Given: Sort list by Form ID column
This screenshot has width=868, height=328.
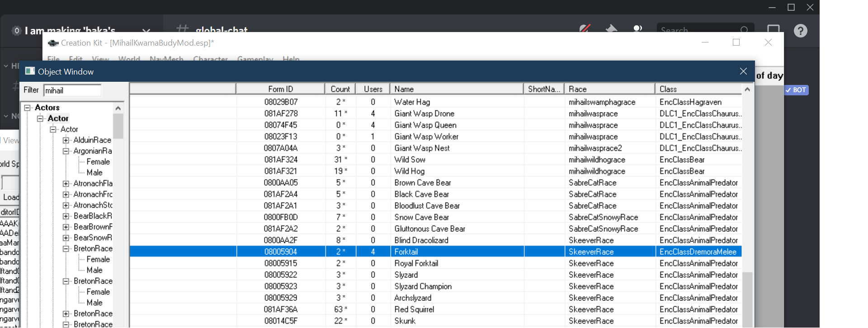Looking at the screenshot, I should pos(280,89).
